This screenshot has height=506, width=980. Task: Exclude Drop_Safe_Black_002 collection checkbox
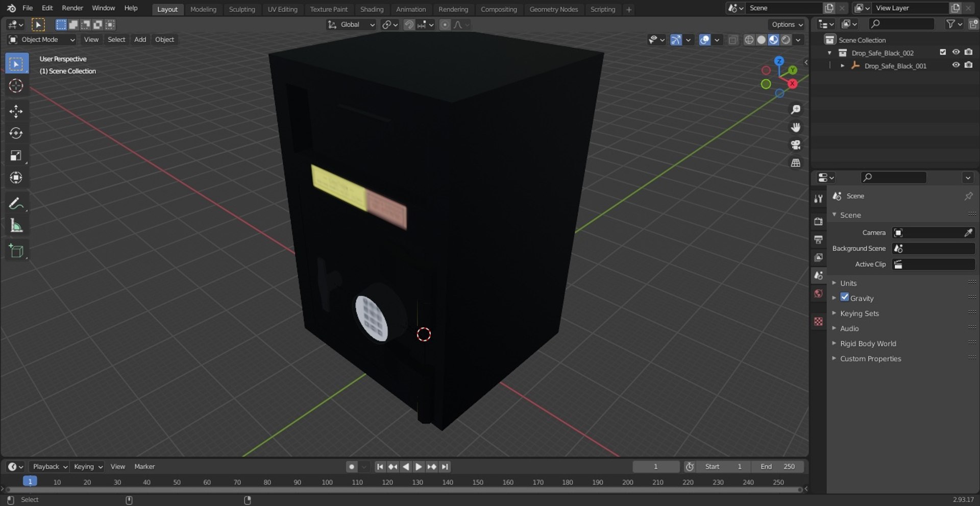pos(943,52)
